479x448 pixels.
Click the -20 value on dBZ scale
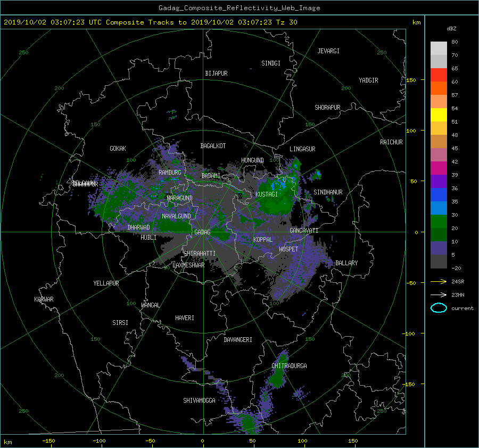456,268
